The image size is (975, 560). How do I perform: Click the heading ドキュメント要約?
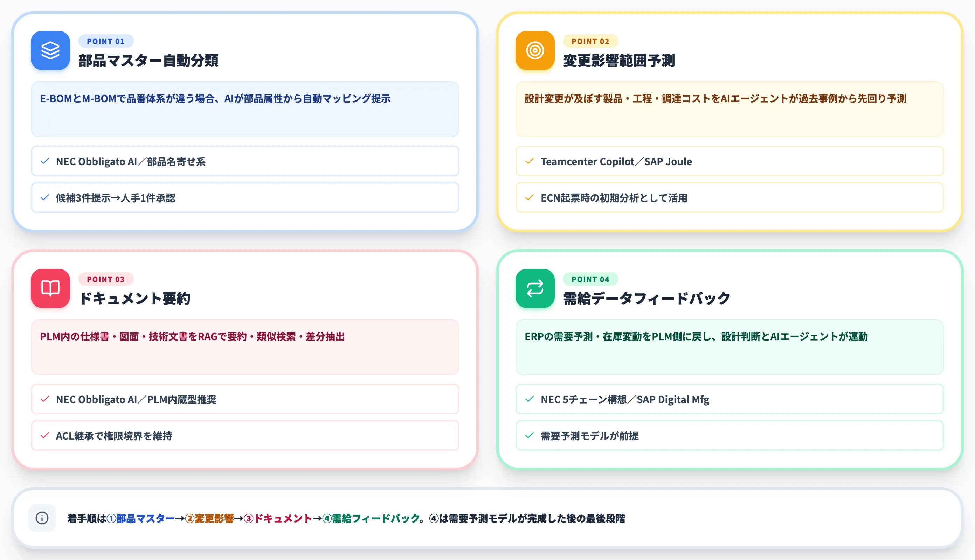(x=135, y=299)
